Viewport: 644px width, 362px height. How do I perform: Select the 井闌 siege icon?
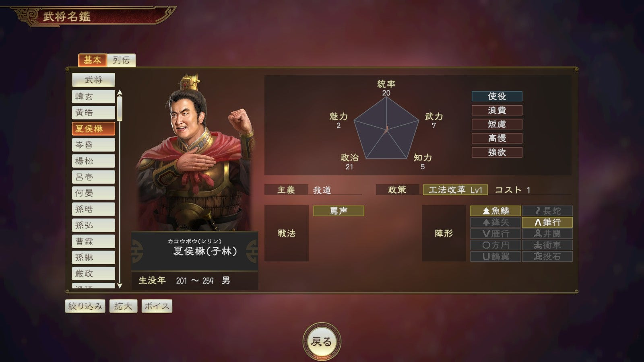coord(547,234)
